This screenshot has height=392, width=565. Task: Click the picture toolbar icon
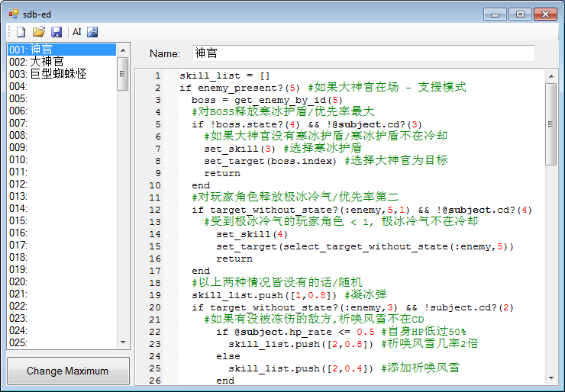click(92, 32)
